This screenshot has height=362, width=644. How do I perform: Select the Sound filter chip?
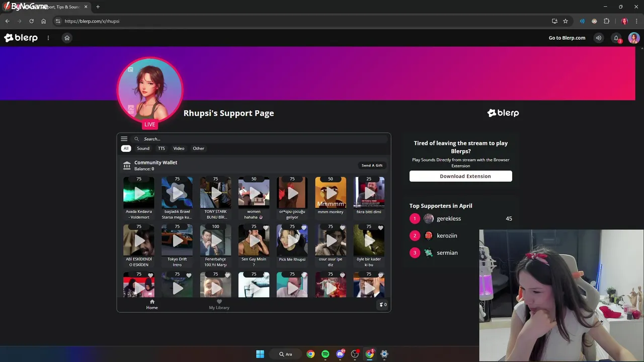tap(143, 148)
